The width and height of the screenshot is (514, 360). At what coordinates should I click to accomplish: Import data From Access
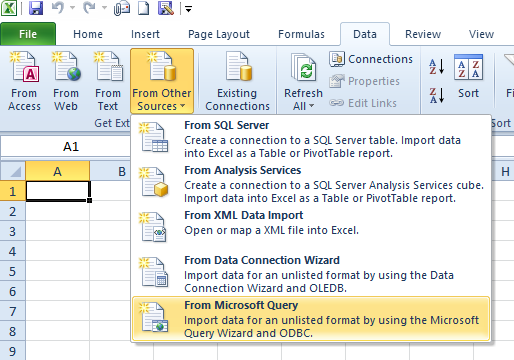click(x=24, y=81)
